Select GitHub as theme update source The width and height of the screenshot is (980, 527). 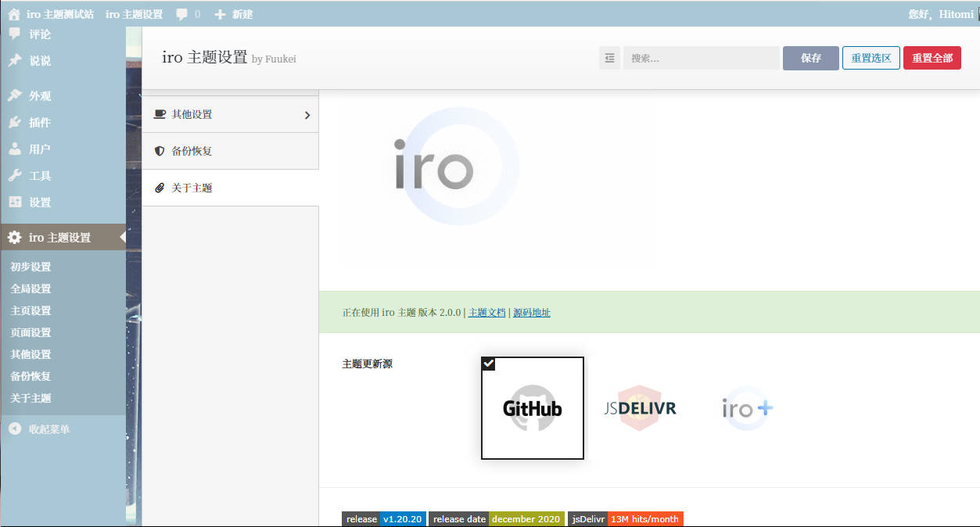click(x=533, y=408)
